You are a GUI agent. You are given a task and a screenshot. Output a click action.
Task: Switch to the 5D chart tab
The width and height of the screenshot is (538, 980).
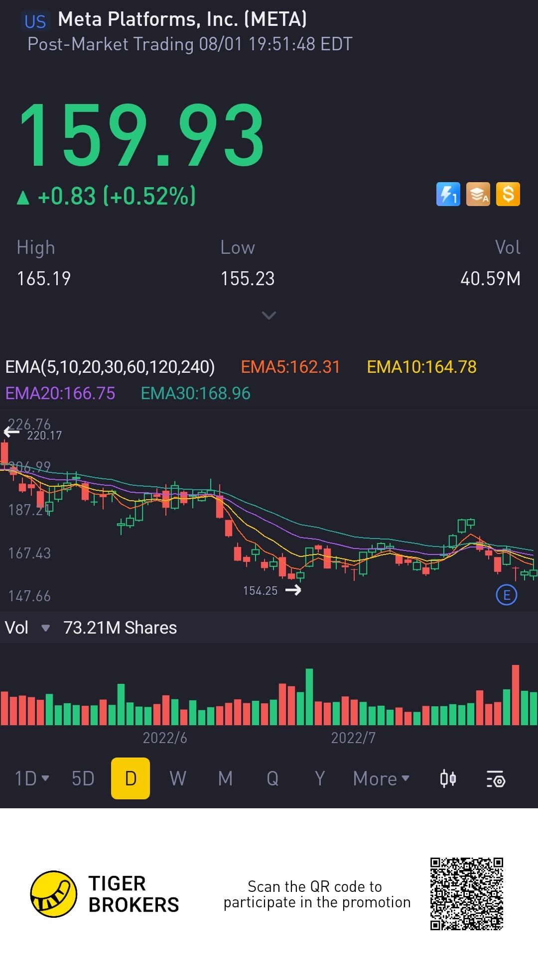coord(83,778)
